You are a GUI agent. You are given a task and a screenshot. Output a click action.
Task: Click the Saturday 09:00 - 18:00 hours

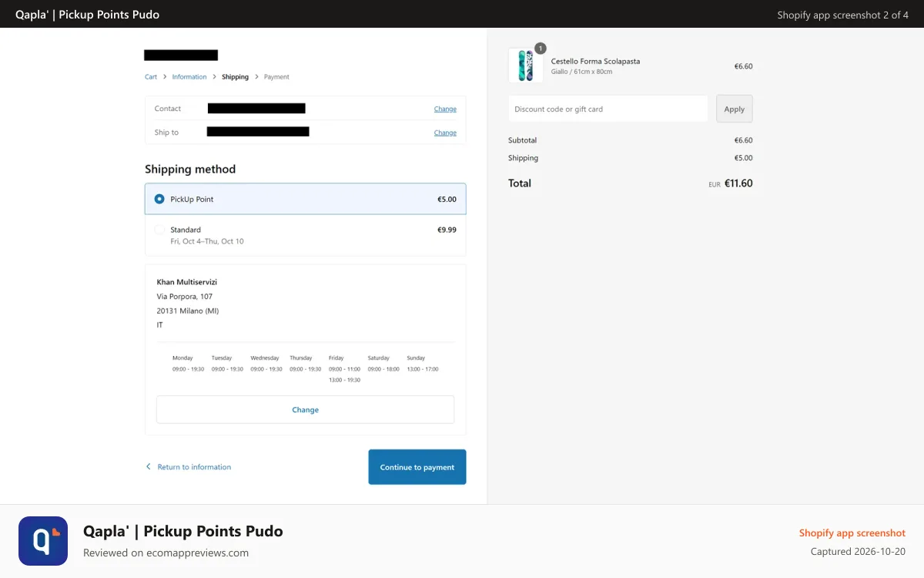(x=383, y=369)
